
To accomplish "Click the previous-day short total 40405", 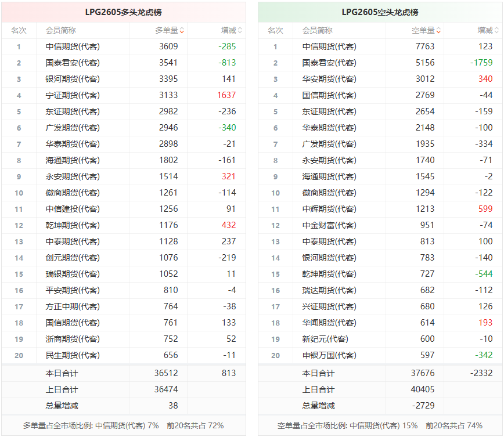I will coord(423,389).
